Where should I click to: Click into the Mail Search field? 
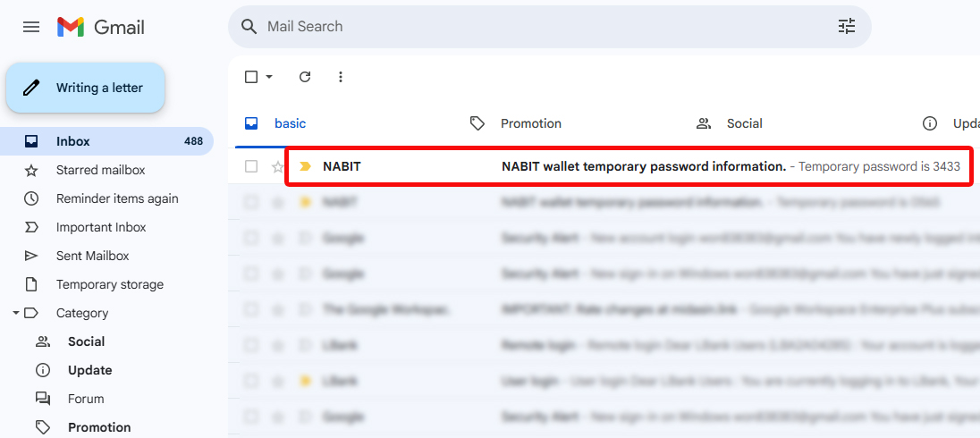550,26
